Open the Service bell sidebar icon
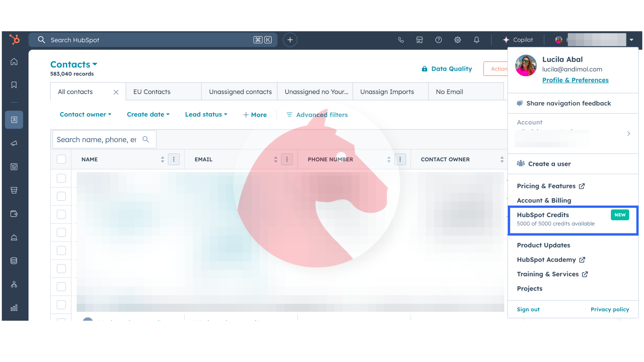This screenshot has height=362, width=644. tap(14, 237)
